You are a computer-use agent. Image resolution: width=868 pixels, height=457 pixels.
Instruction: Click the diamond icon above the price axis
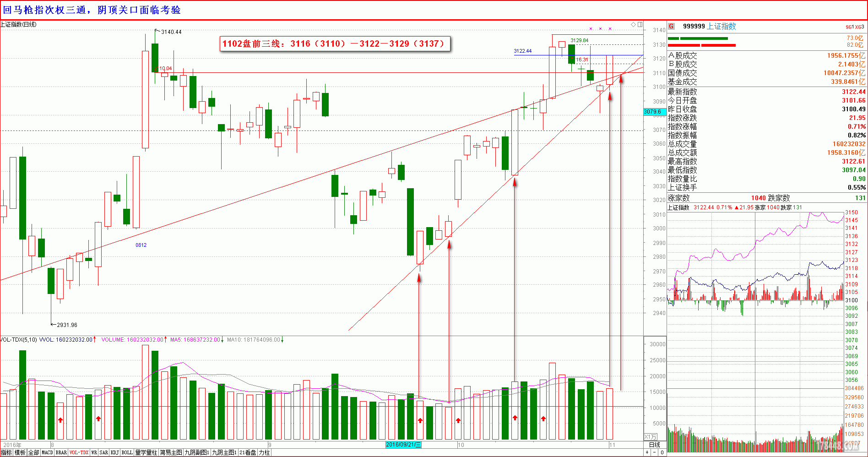pos(634,24)
